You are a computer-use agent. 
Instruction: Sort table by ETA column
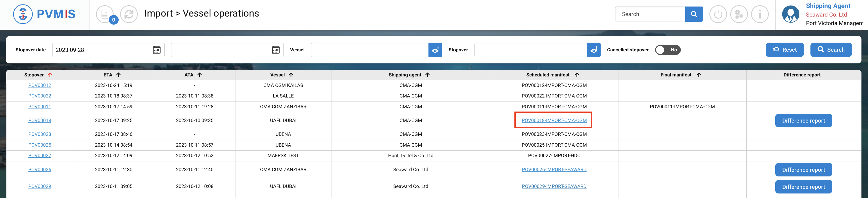[x=118, y=75]
